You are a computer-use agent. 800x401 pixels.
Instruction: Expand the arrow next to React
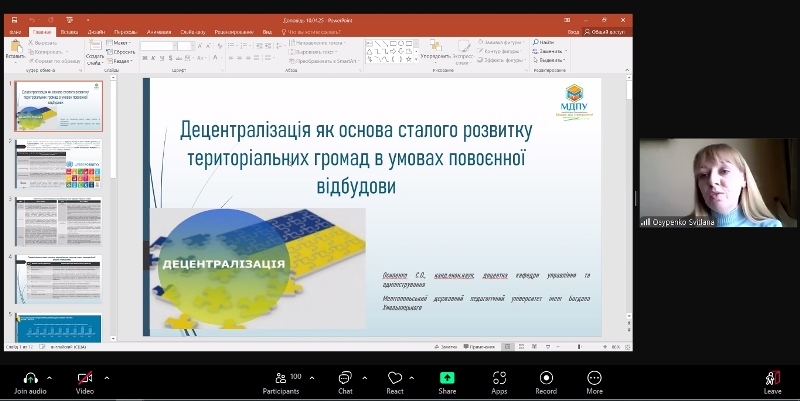pyautogui.click(x=415, y=378)
